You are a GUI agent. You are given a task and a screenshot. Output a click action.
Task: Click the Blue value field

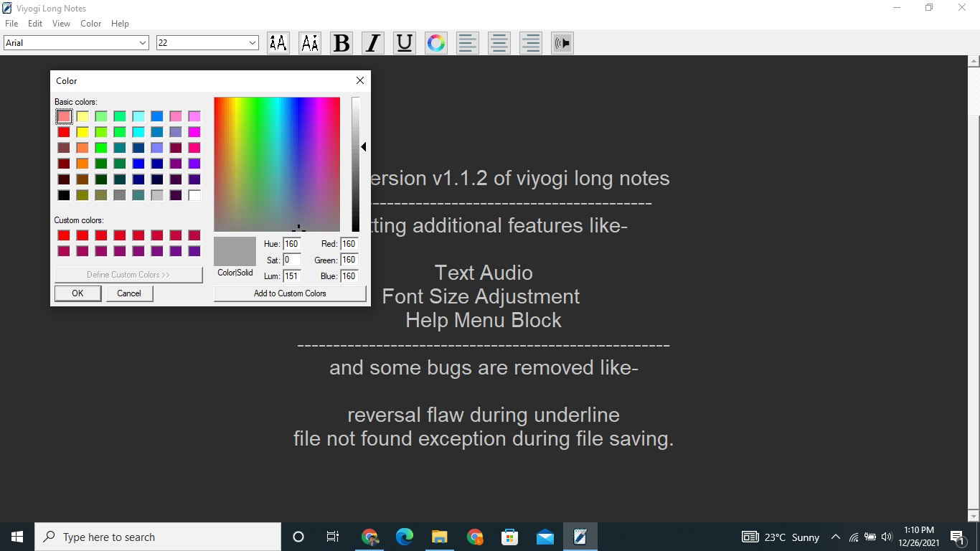[349, 276]
